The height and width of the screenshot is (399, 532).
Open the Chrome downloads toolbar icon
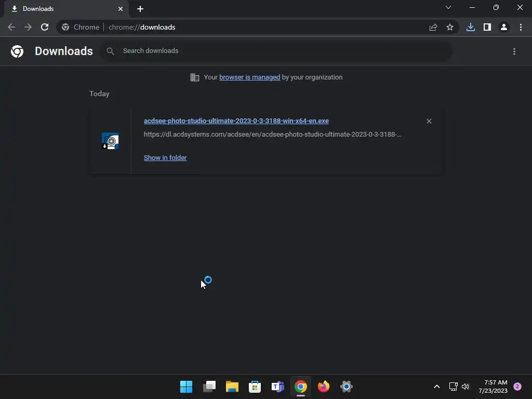471,27
